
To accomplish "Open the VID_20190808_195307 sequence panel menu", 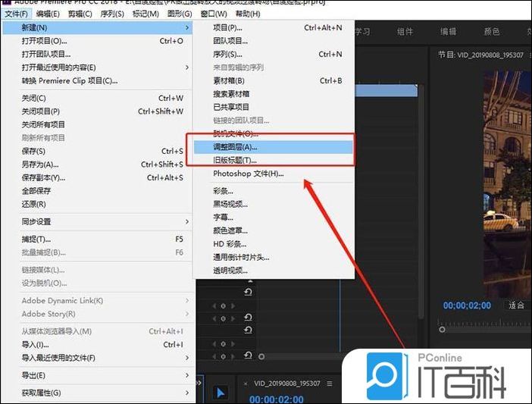I will pyautogui.click(x=330, y=384).
